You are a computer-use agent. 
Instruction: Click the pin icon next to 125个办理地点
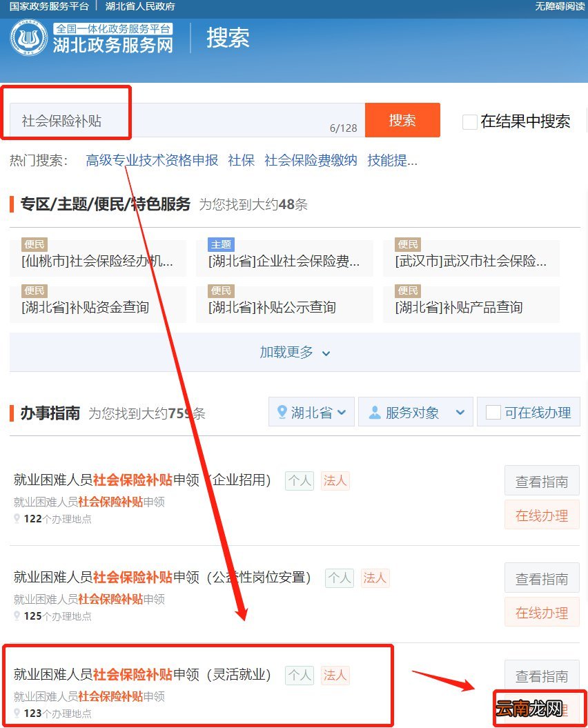coord(17,616)
